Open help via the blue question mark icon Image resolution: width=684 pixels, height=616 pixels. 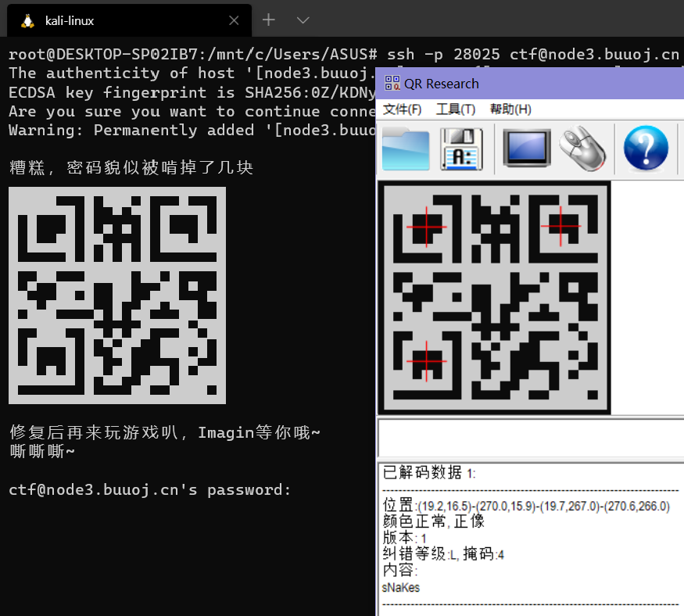coord(646,148)
